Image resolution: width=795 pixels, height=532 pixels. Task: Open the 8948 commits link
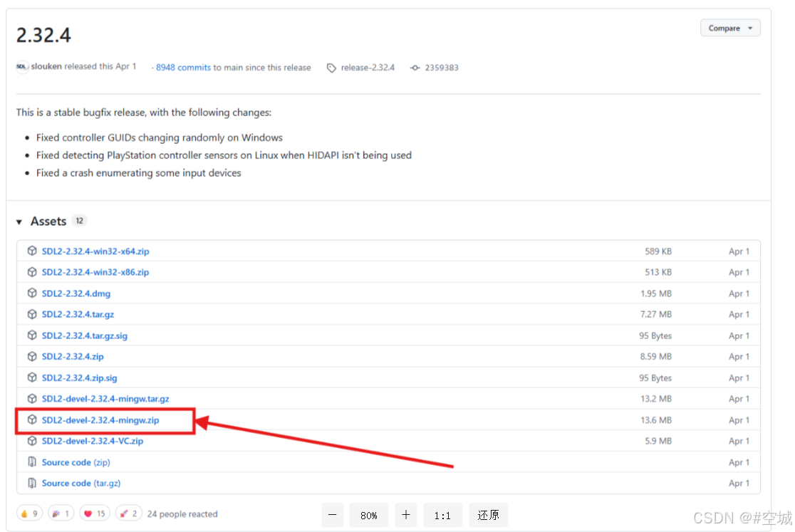click(183, 68)
